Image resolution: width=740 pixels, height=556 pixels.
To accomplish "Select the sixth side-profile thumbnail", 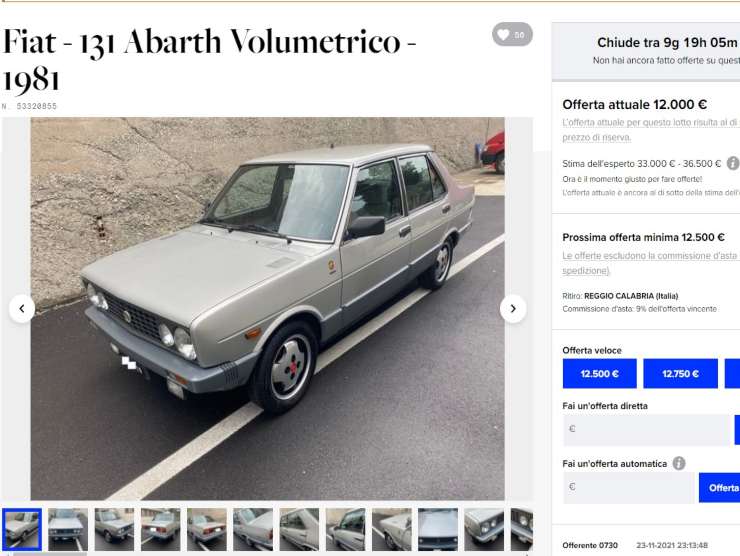I will tap(253, 529).
